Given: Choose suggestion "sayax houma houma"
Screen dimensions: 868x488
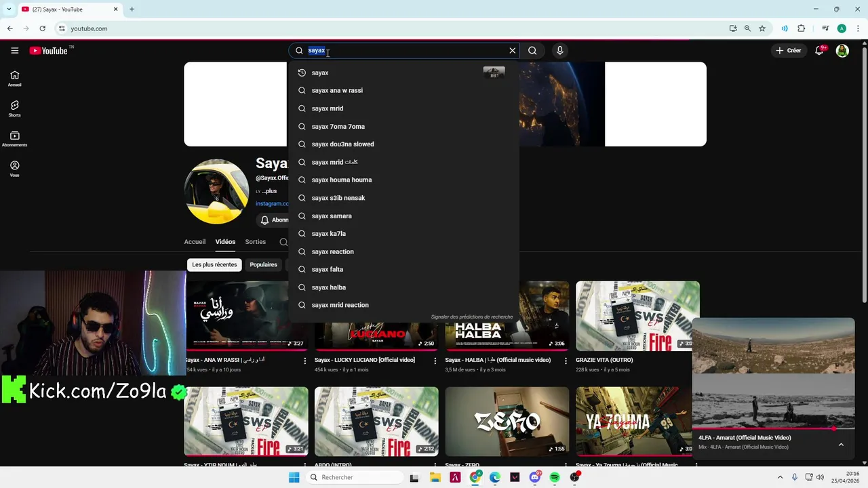Looking at the screenshot, I should (403, 180).
